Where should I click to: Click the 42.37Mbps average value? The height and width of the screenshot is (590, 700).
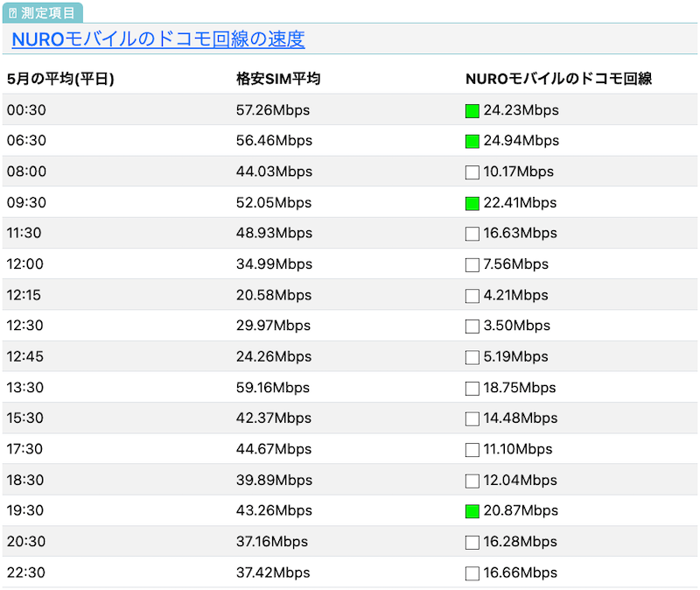[274, 418]
